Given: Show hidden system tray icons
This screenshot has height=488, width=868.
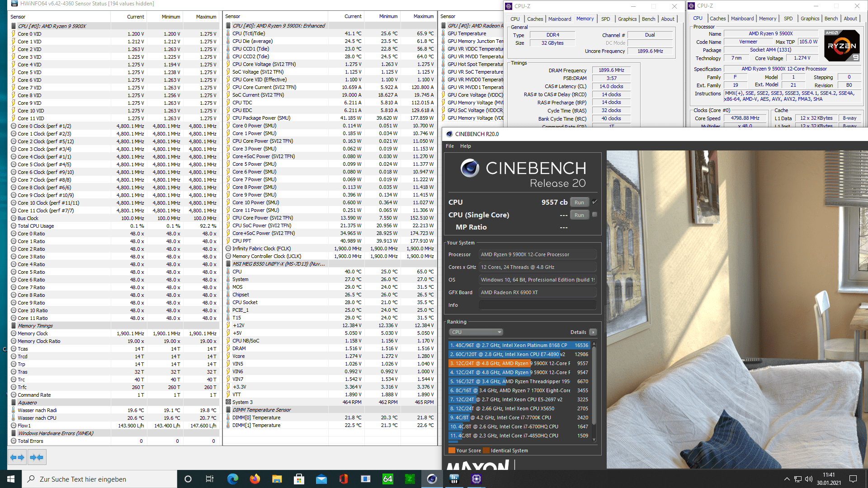Looking at the screenshot, I should 787,479.
